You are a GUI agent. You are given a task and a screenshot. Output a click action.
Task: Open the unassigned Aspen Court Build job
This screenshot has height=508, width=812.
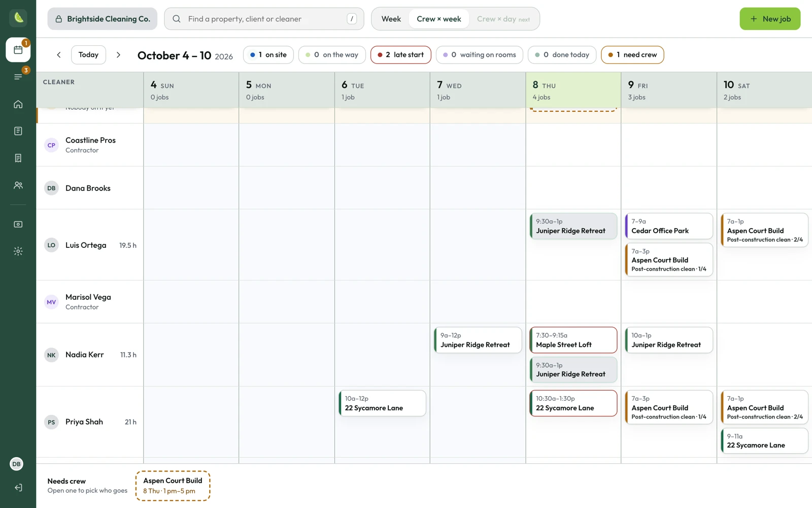coord(173,486)
